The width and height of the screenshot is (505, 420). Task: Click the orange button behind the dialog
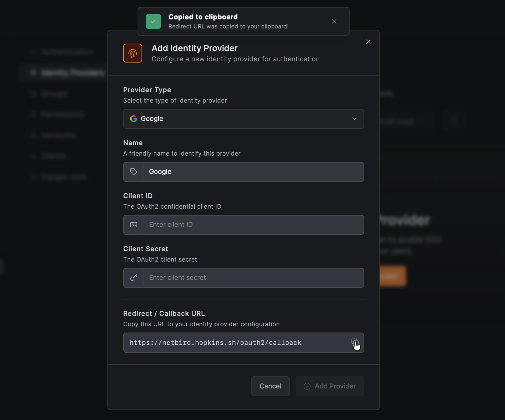tap(392, 276)
